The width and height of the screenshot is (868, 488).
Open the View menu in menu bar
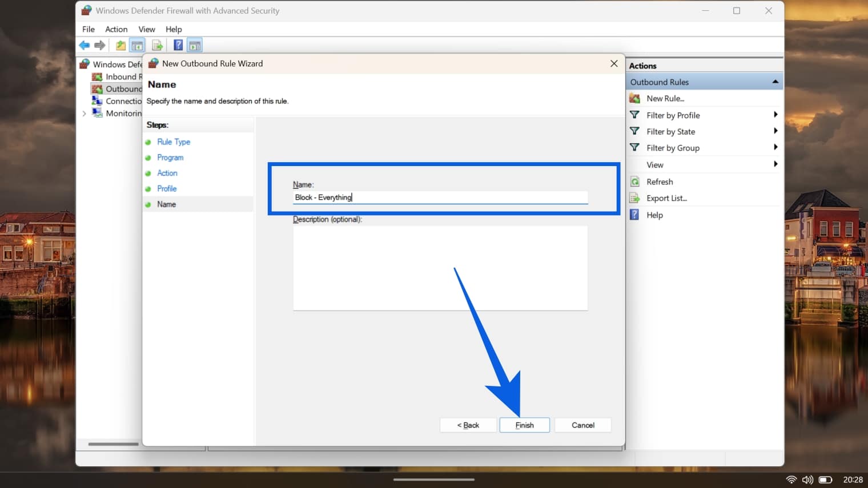tap(147, 29)
